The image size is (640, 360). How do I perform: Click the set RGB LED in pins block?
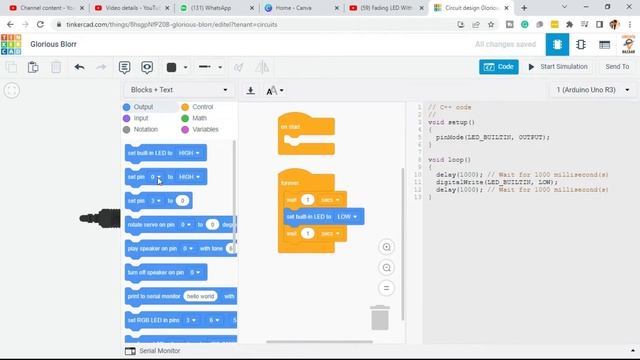pos(181,320)
